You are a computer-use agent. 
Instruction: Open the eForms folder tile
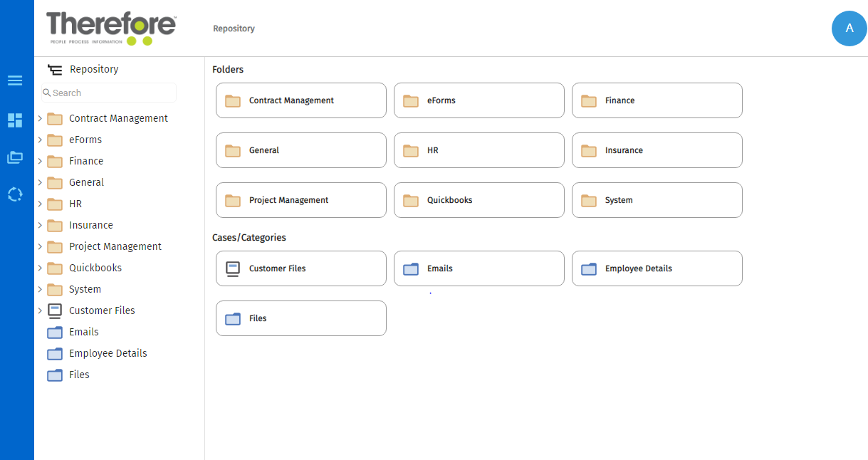[479, 100]
